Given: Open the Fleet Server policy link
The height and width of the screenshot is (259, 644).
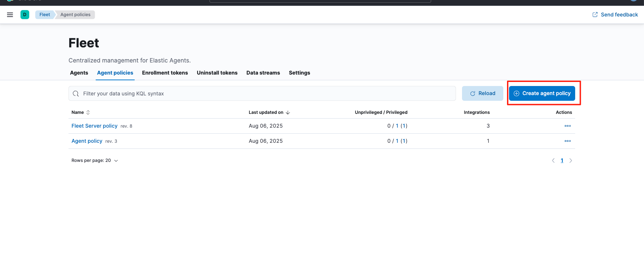Looking at the screenshot, I should point(94,126).
